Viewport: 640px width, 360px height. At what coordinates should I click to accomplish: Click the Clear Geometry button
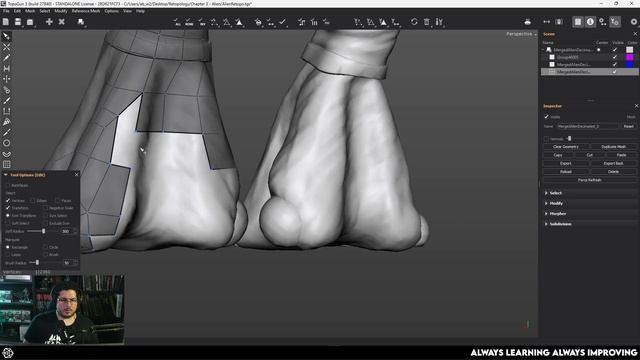point(566,147)
